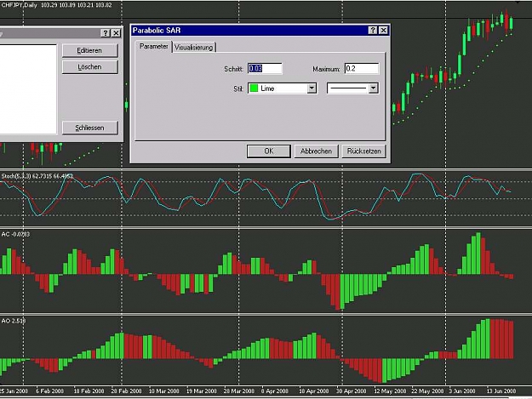The width and height of the screenshot is (532, 399).
Task: Close the Parabolic SAR dialog
Action: 383,30
